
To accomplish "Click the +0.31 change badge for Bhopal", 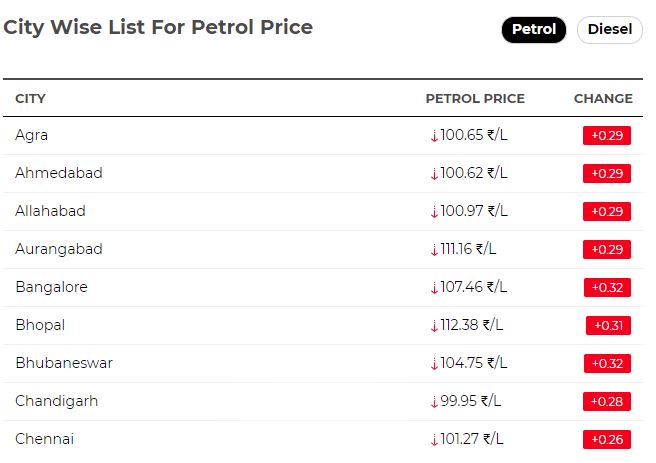I will pyautogui.click(x=608, y=326).
